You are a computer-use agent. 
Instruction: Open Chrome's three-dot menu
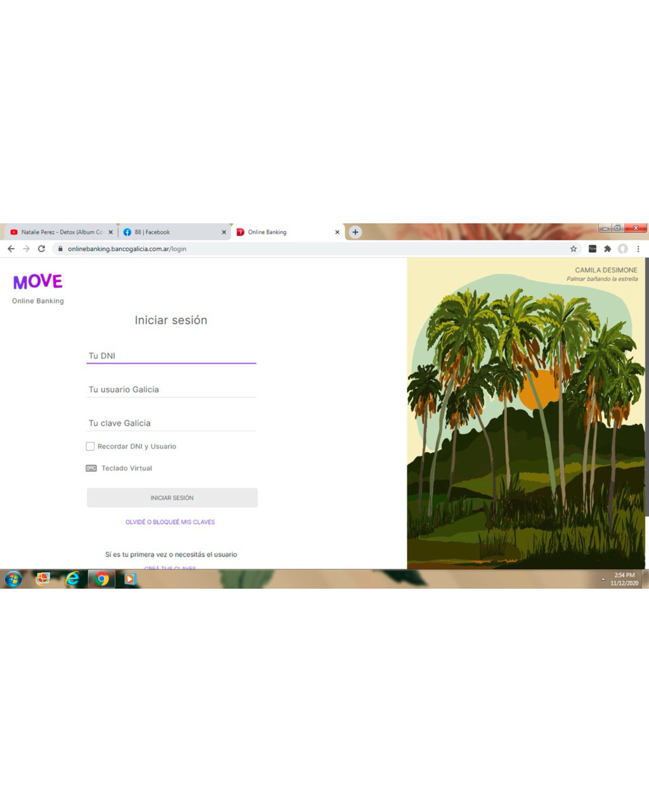coord(638,249)
